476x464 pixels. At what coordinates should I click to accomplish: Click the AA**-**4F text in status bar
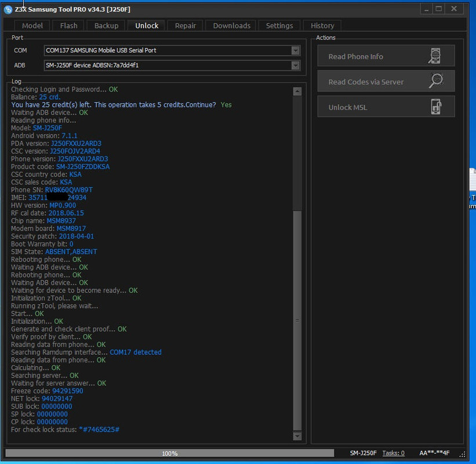tap(434, 453)
